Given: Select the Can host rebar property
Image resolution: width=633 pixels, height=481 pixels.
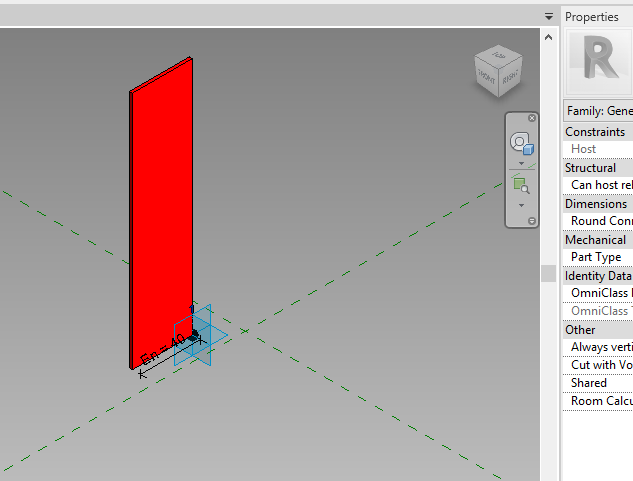Looking at the screenshot, I should pyautogui.click(x=598, y=185).
